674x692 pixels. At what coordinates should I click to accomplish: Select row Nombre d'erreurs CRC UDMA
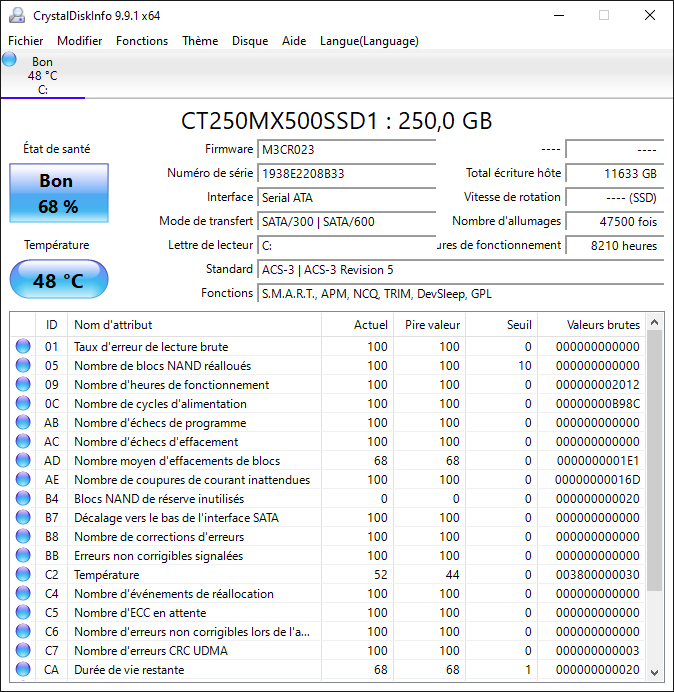pyautogui.click(x=328, y=650)
